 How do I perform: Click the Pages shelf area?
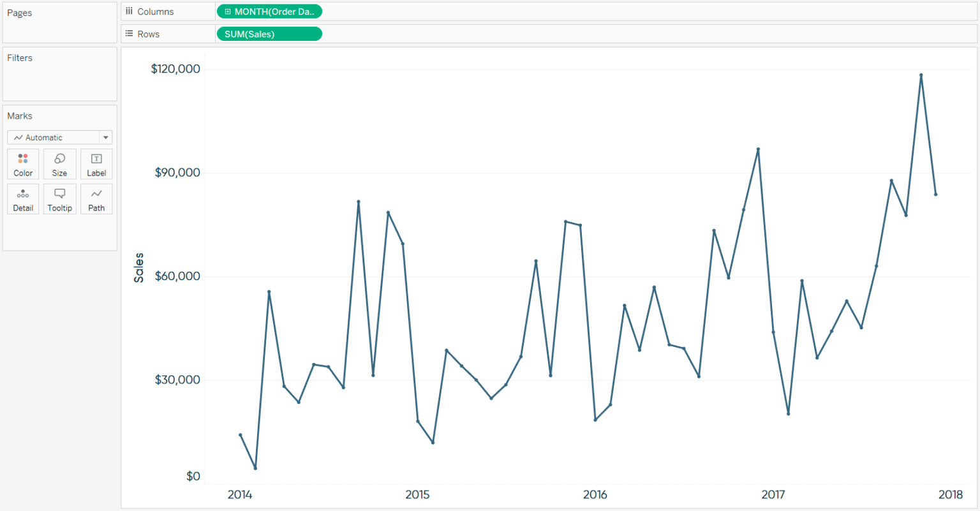click(59, 22)
